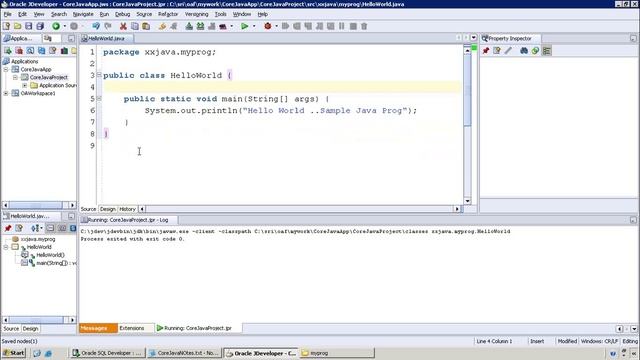The width and height of the screenshot is (640, 360).
Task: Click the Paste clipboard icon
Action: [x=146, y=26]
